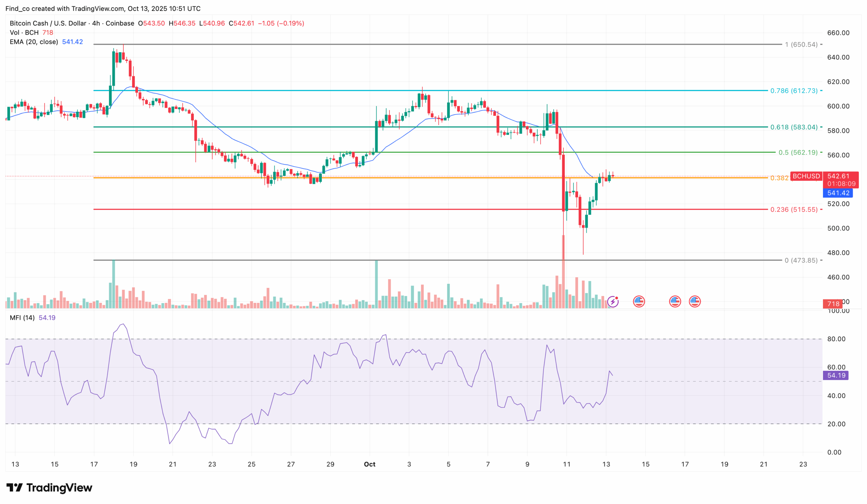The height and width of the screenshot is (504, 867).
Task: Click the Oct month label on time axis
Action: tap(370, 464)
